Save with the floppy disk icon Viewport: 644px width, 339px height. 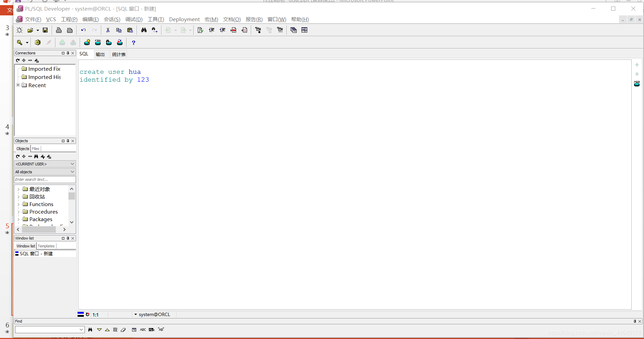45,30
